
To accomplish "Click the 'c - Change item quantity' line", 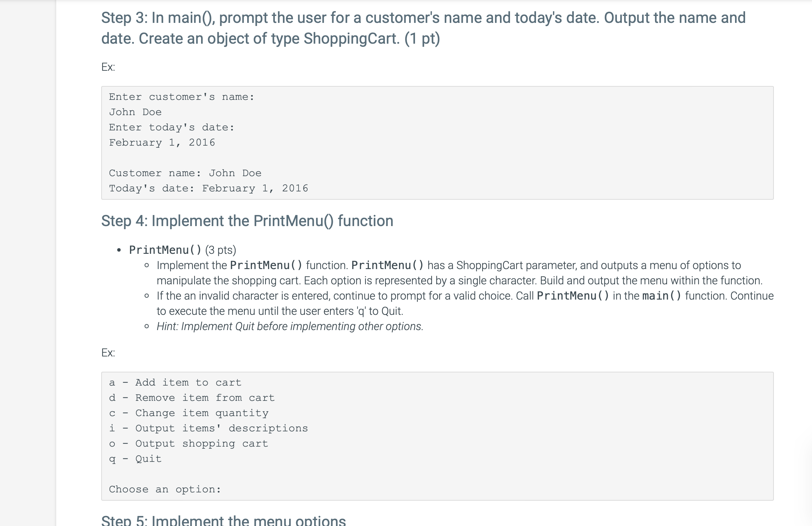I will click(189, 413).
